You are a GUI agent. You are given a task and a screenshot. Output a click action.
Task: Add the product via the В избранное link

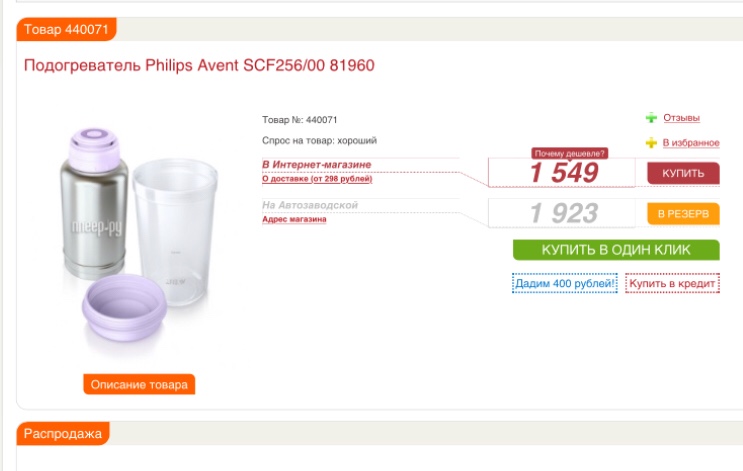click(691, 143)
